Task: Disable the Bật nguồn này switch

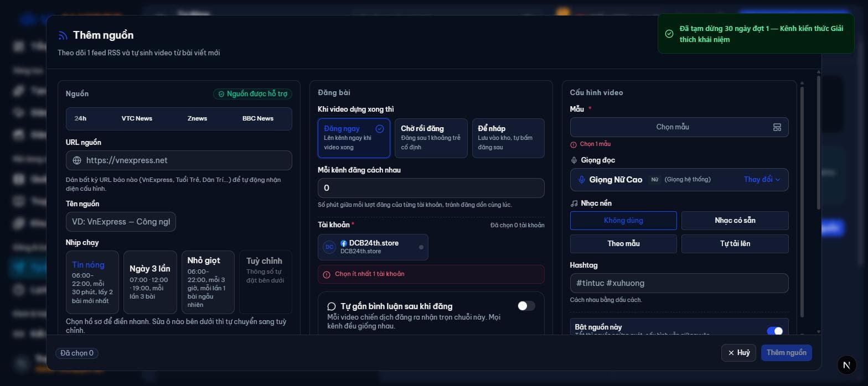Action: [775, 331]
